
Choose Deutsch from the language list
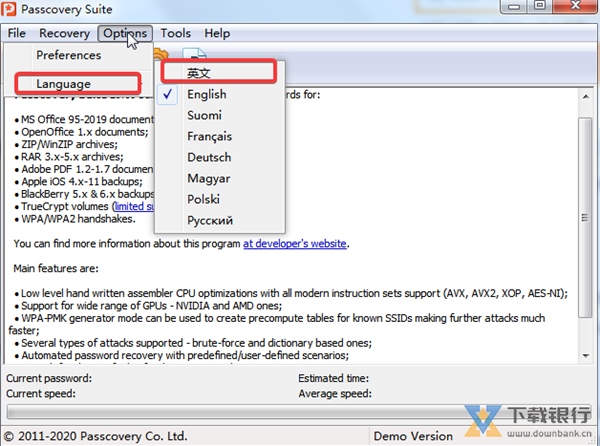208,157
